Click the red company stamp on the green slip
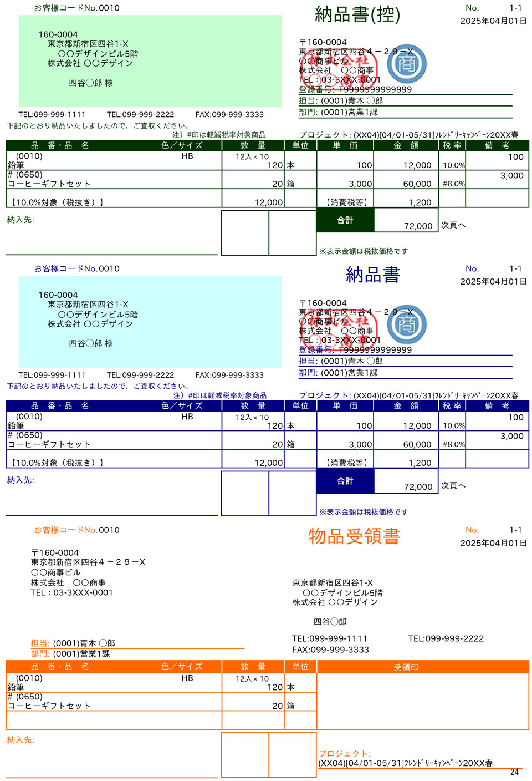The width and height of the screenshot is (532, 781). (x=338, y=70)
